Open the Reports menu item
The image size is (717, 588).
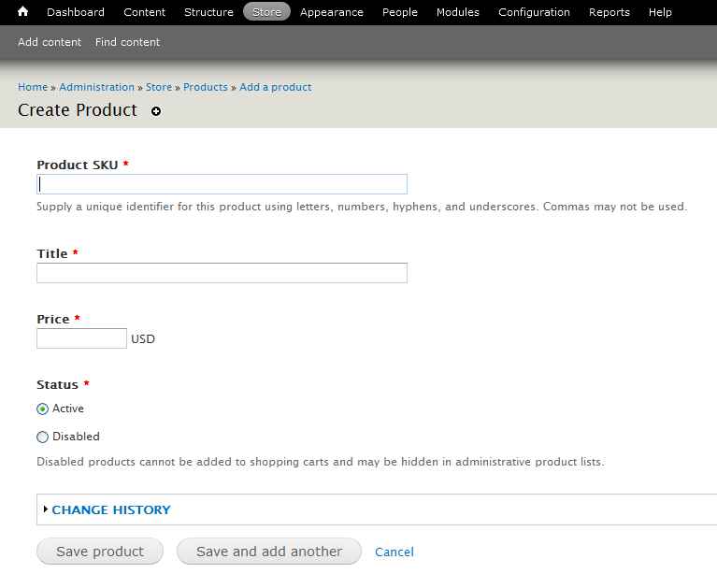click(609, 12)
